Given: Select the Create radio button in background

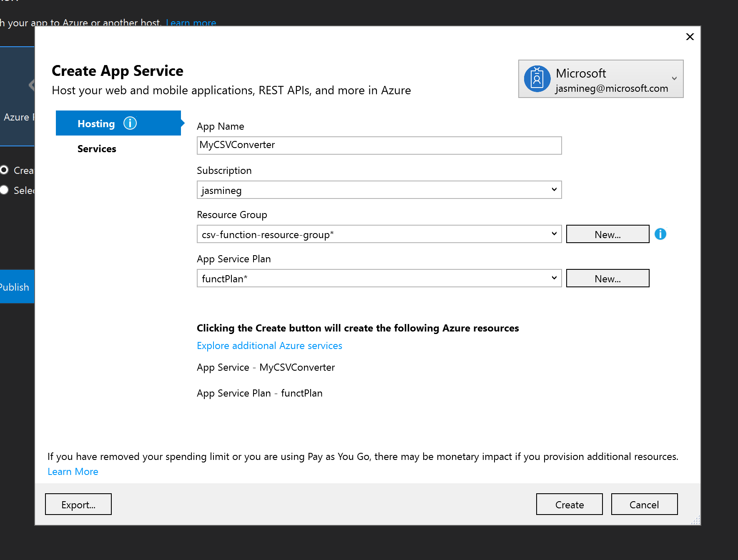Looking at the screenshot, I should (4, 170).
